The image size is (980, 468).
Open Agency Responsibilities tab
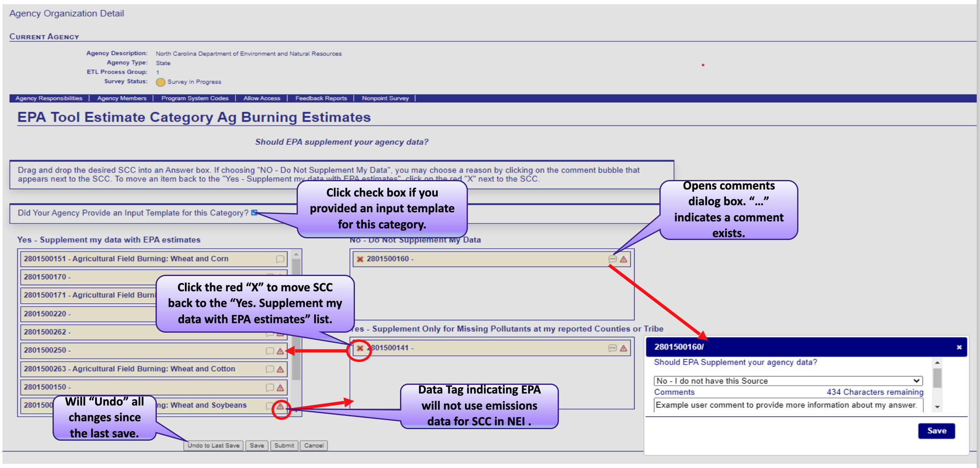click(49, 98)
